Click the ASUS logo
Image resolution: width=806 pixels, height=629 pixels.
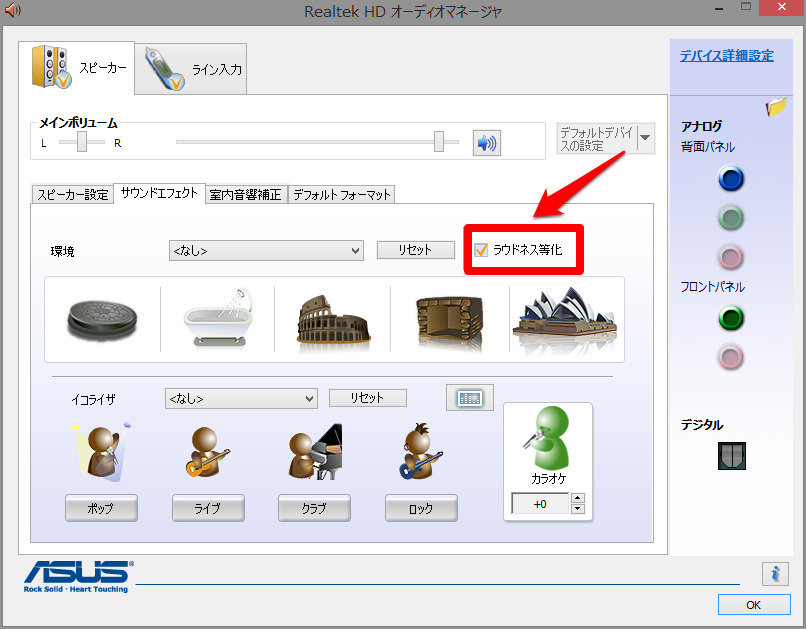78,577
